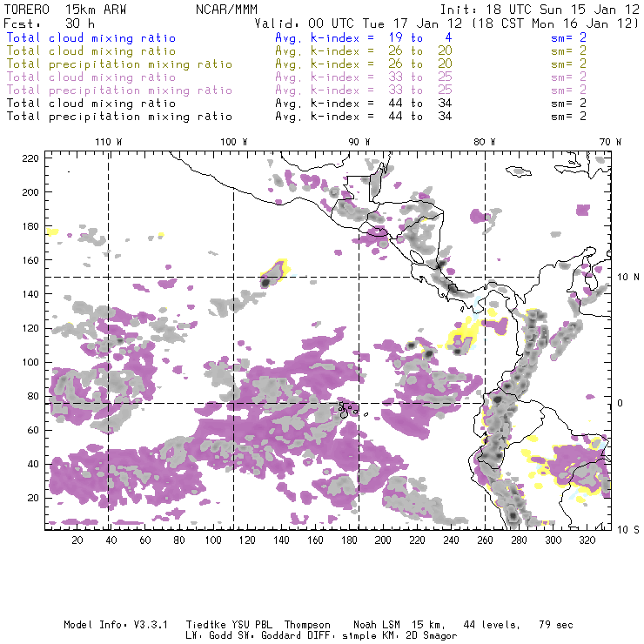Click the '220' horizontal axis tick label

pos(417,540)
